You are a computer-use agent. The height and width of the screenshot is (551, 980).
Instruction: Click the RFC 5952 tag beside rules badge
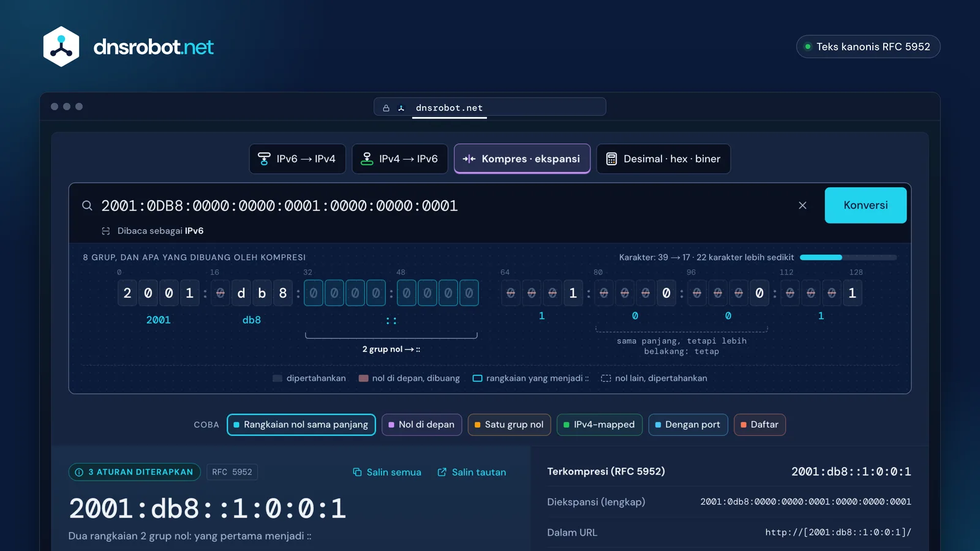(x=232, y=472)
